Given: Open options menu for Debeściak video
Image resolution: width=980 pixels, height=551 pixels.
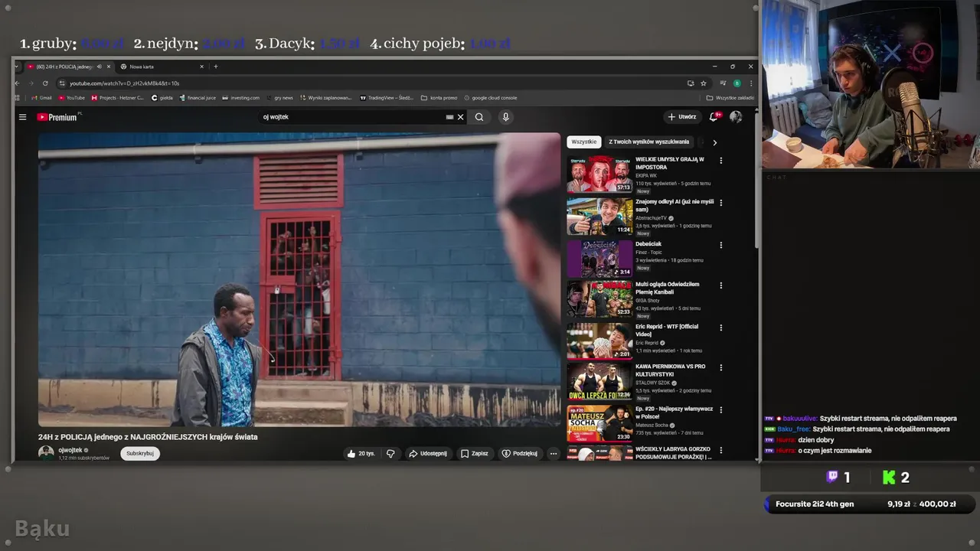Looking at the screenshot, I should [720, 245].
